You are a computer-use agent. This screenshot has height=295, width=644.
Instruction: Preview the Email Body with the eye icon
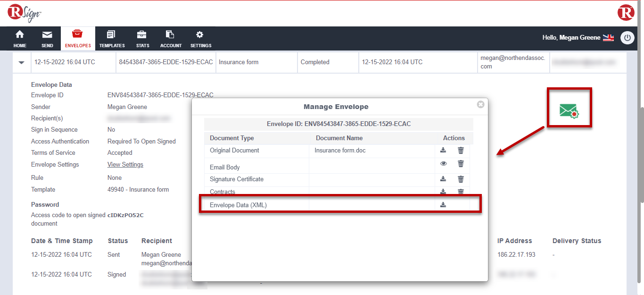pos(443,163)
